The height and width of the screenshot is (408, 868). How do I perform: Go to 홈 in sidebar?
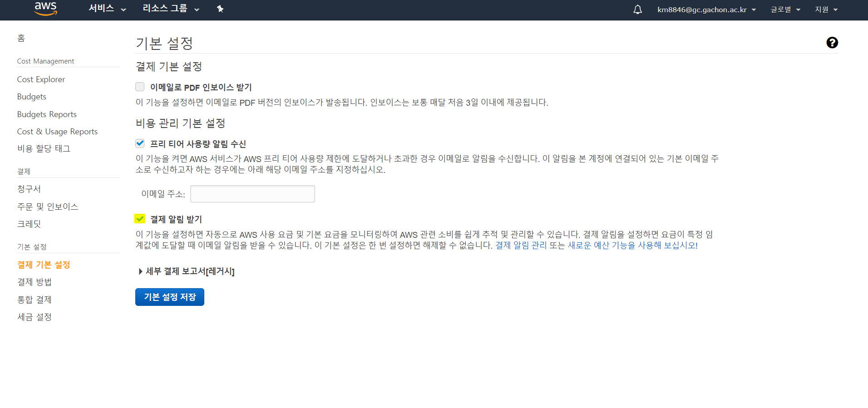[21, 38]
